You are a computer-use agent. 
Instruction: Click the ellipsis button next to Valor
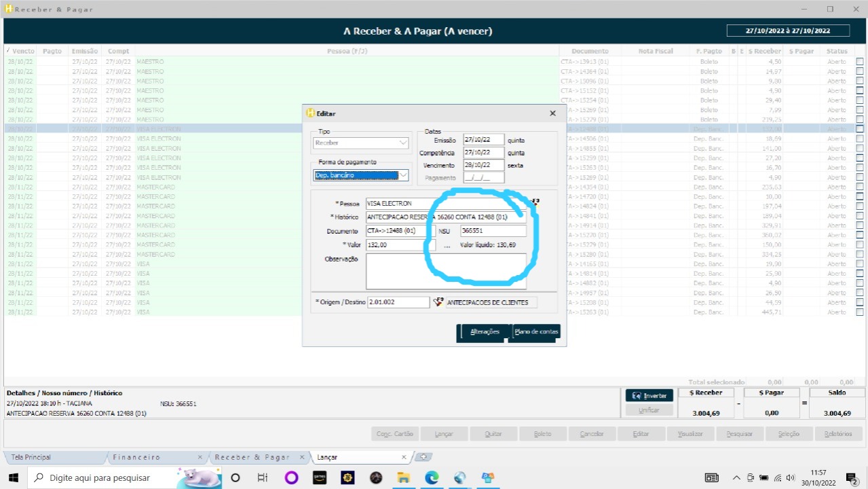pyautogui.click(x=447, y=246)
